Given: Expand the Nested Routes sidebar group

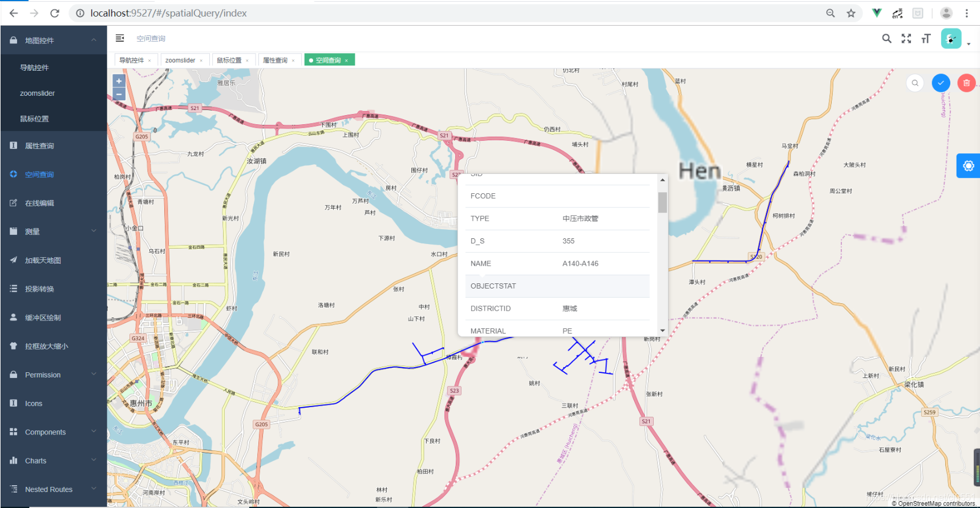Looking at the screenshot, I should coord(54,489).
